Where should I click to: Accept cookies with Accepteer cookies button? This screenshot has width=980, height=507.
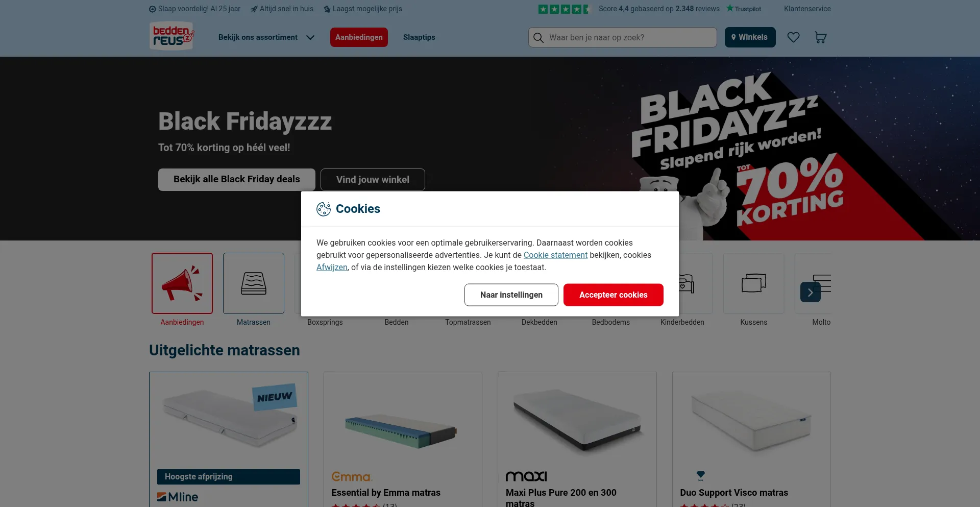pos(614,295)
